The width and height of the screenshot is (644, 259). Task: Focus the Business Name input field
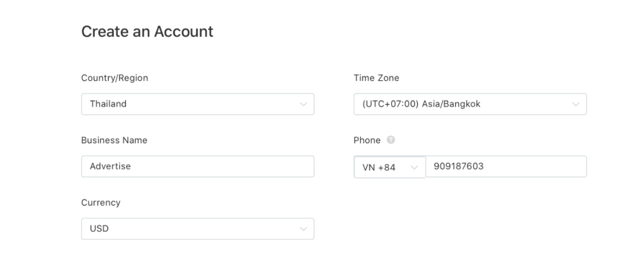[x=215, y=167]
